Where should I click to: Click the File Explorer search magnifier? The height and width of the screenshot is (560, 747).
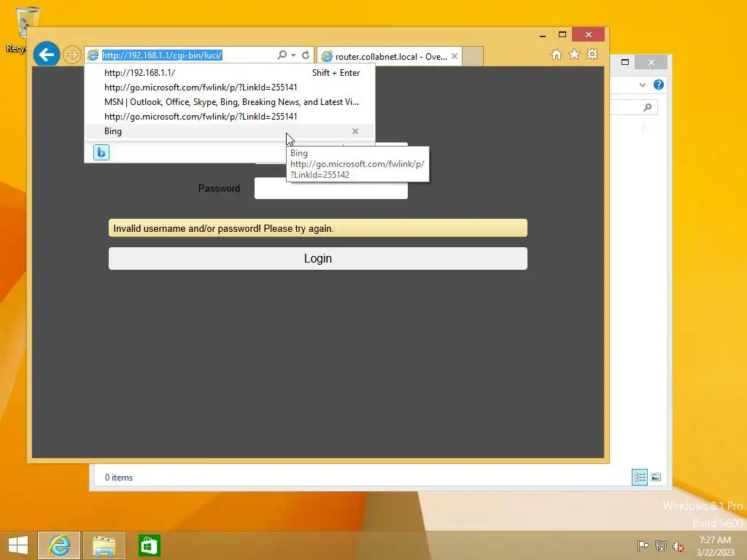647,108
